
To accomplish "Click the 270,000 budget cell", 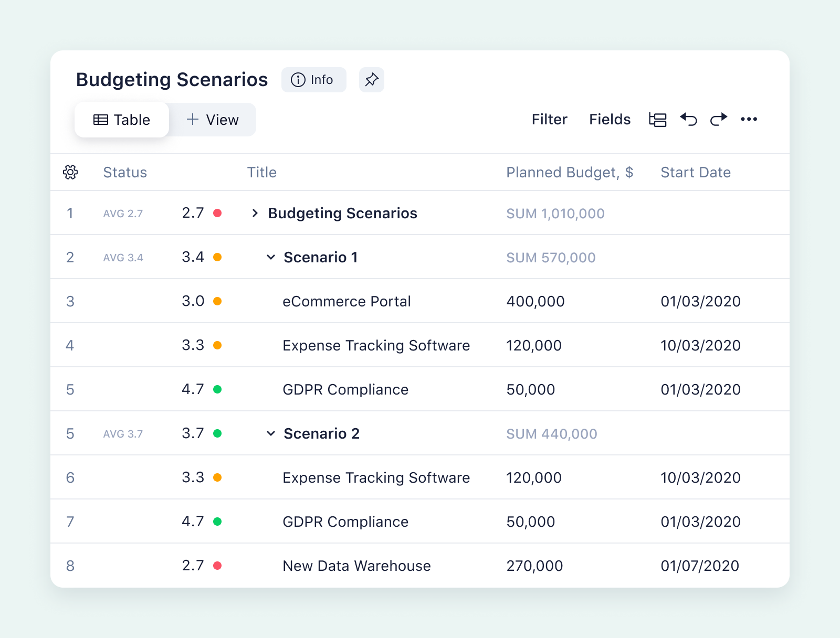I will (x=534, y=566).
